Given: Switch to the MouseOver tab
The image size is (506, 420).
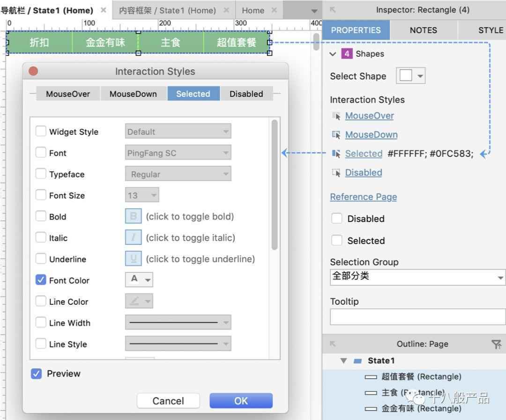Looking at the screenshot, I should tap(68, 94).
